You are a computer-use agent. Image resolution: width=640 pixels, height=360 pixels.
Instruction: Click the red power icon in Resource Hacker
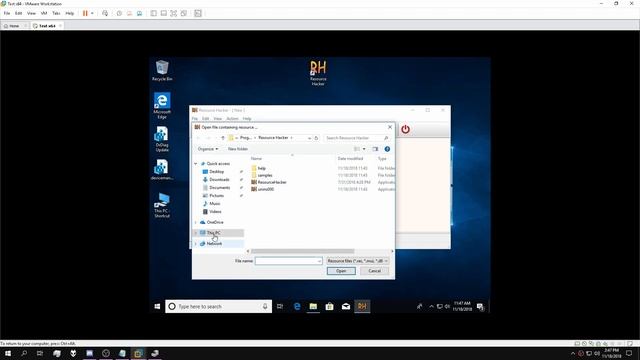405,129
